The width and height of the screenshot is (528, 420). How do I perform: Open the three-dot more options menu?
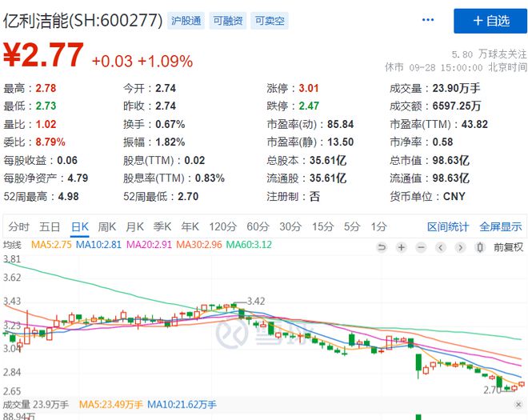point(428,20)
